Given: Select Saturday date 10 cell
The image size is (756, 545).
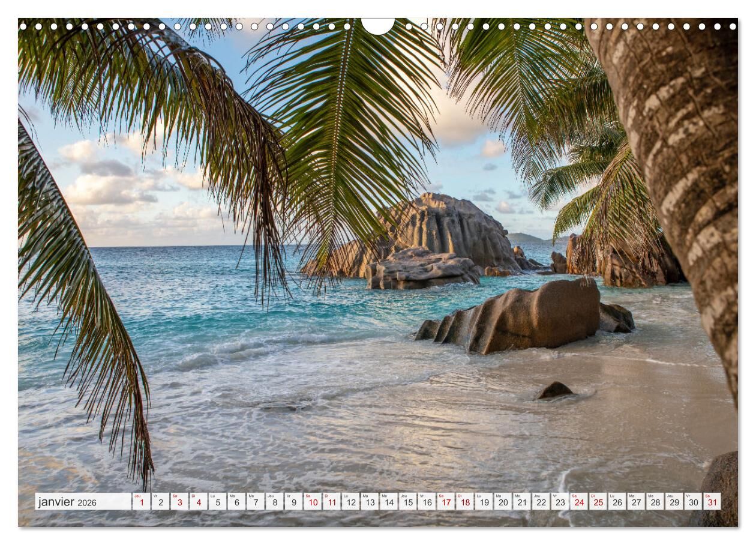Looking at the screenshot, I should click(312, 502).
